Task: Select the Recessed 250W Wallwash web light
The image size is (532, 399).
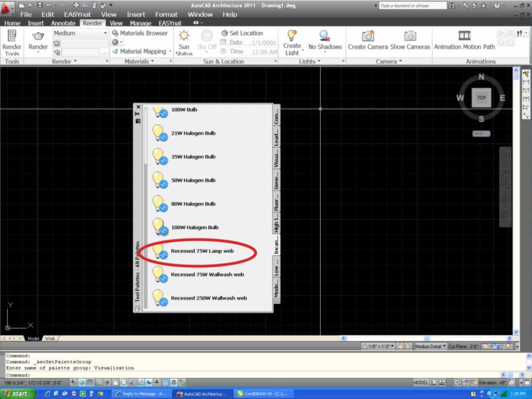Action: [200, 298]
